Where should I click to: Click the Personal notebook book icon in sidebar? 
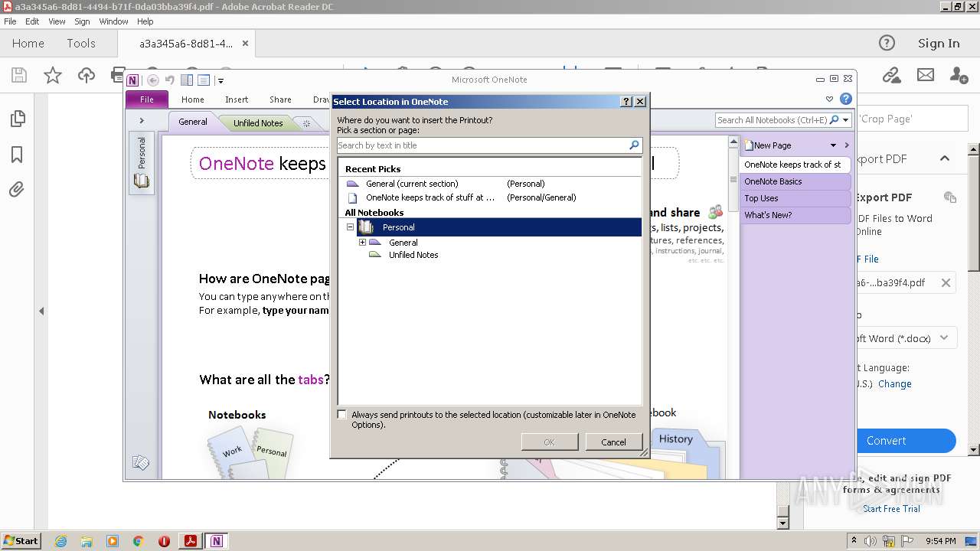click(142, 181)
